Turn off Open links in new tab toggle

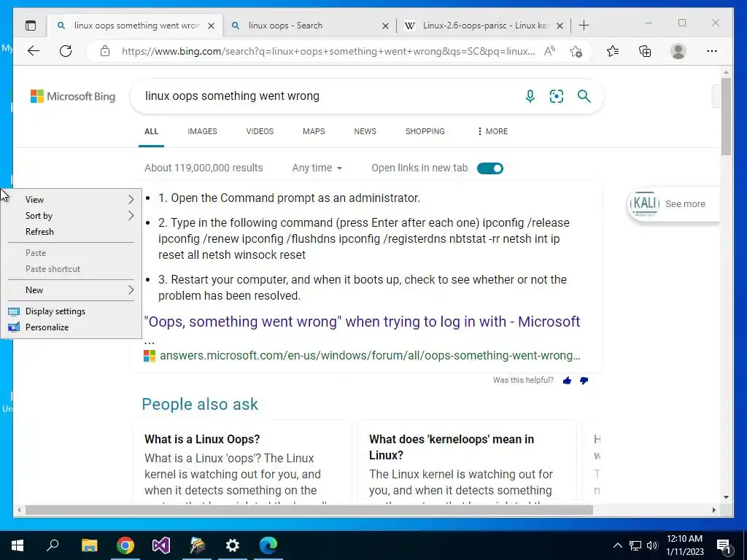tap(490, 168)
